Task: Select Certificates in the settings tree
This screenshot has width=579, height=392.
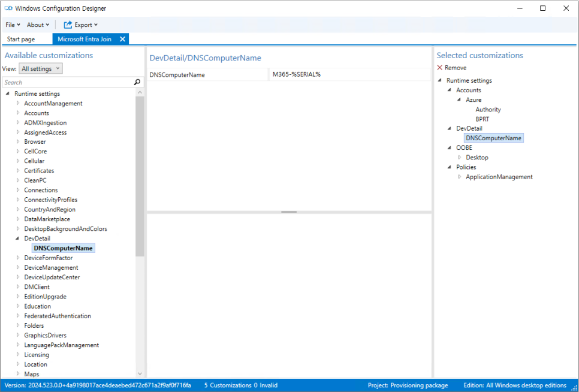Action: (x=39, y=171)
